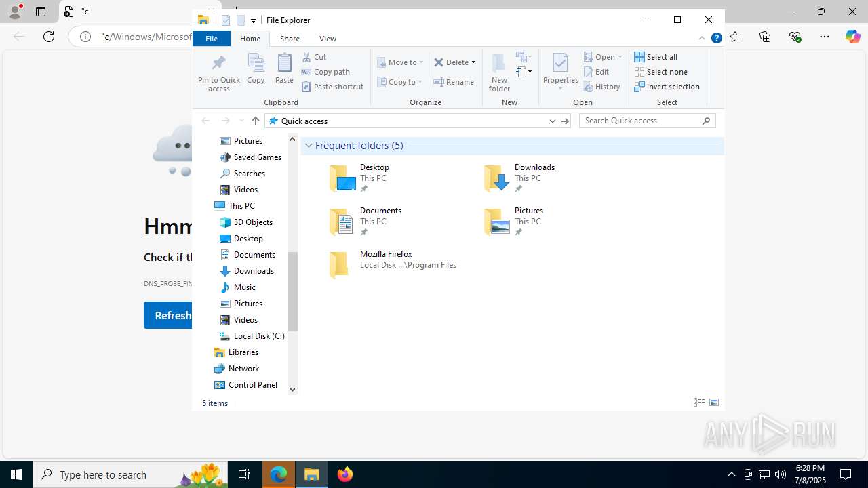868x488 pixels.
Task: Collapse the ribbon with the chevron
Action: 702,38
